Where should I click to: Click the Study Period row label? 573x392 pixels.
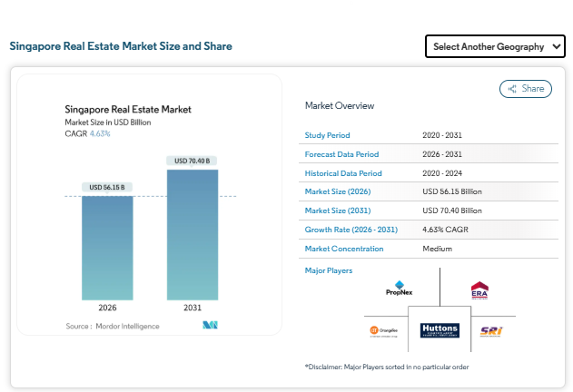click(x=328, y=135)
